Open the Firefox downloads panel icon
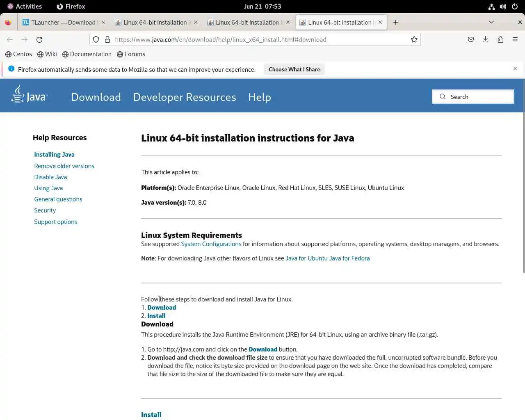This screenshot has width=525, height=420. [486, 40]
